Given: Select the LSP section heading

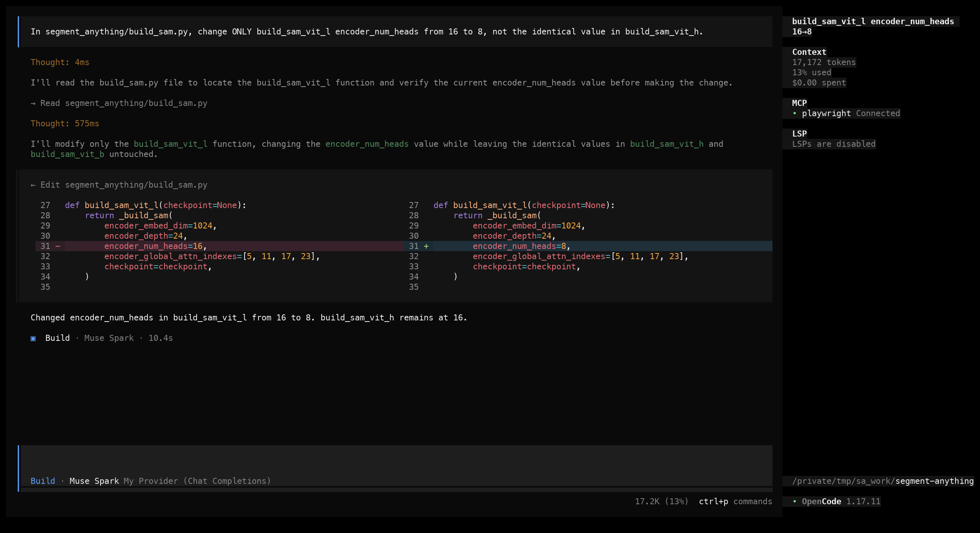Looking at the screenshot, I should tap(799, 134).
